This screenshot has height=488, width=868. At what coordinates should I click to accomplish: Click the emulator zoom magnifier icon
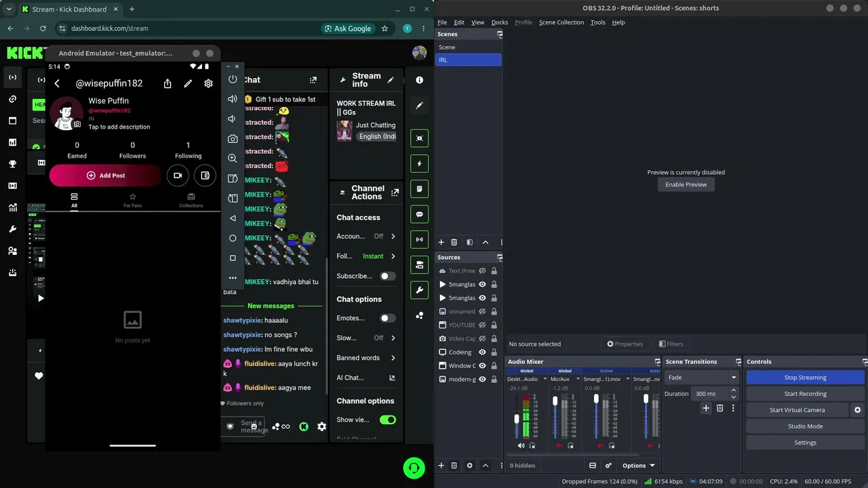233,158
